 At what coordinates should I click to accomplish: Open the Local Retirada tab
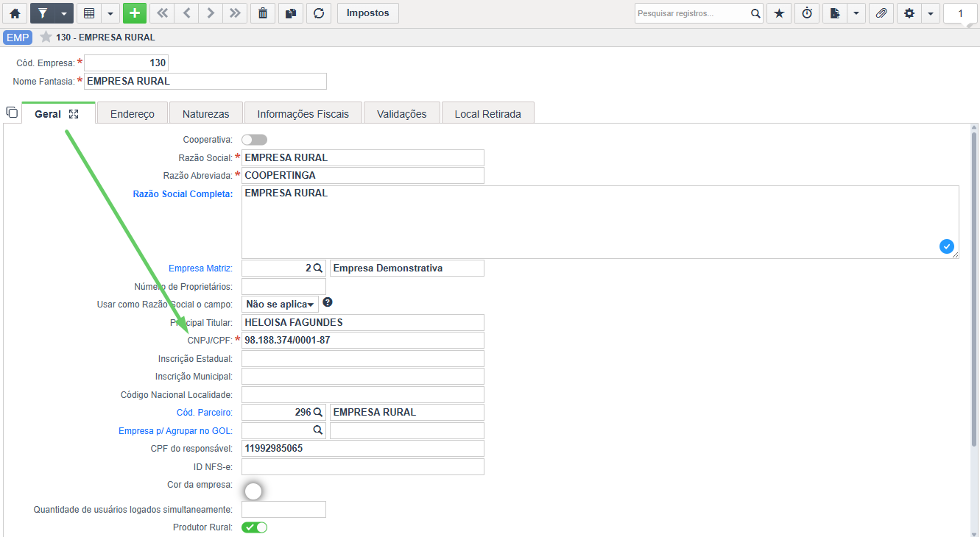coord(487,113)
